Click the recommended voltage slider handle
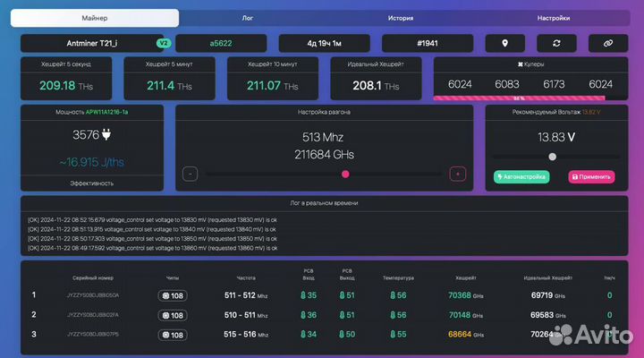The image size is (644, 358). (x=552, y=157)
